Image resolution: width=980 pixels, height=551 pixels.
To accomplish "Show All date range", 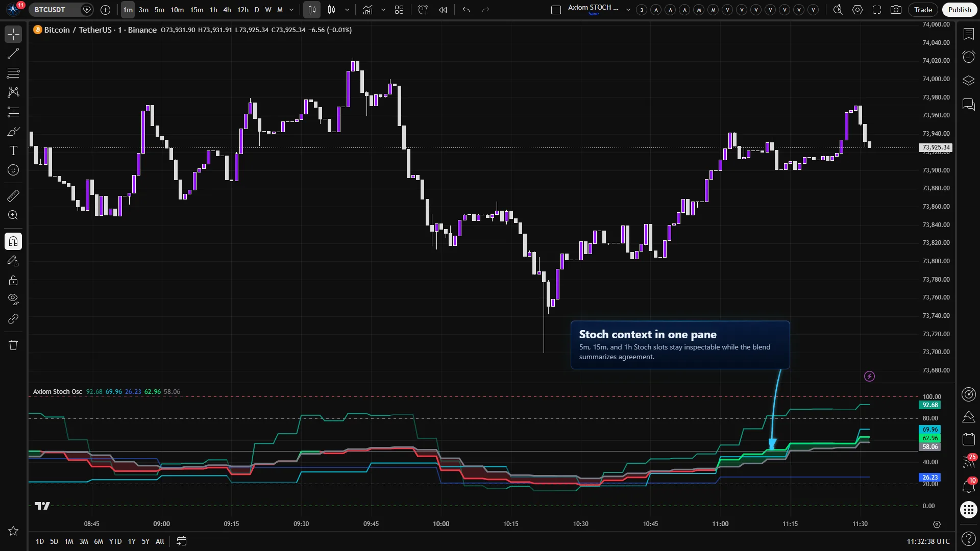I will click(160, 541).
